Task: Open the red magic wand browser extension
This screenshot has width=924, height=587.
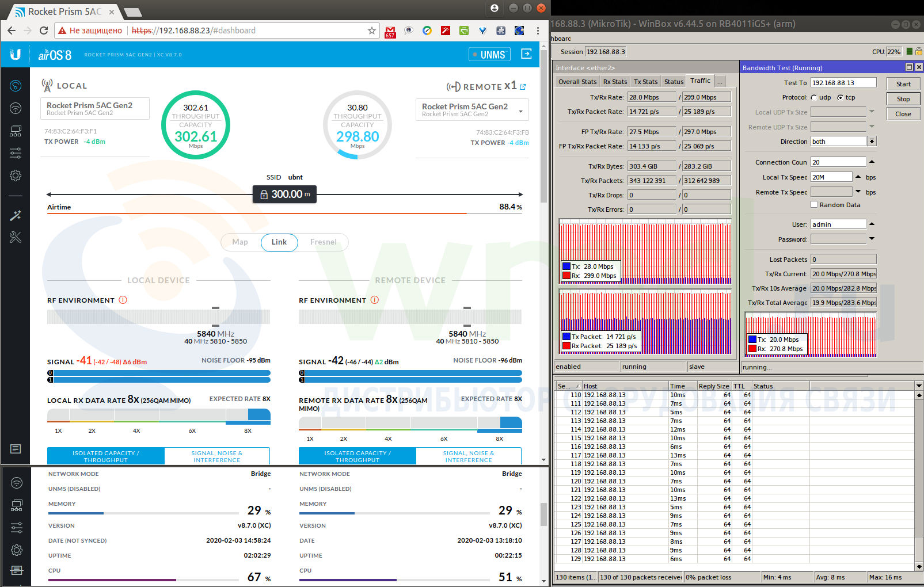Action: click(446, 31)
